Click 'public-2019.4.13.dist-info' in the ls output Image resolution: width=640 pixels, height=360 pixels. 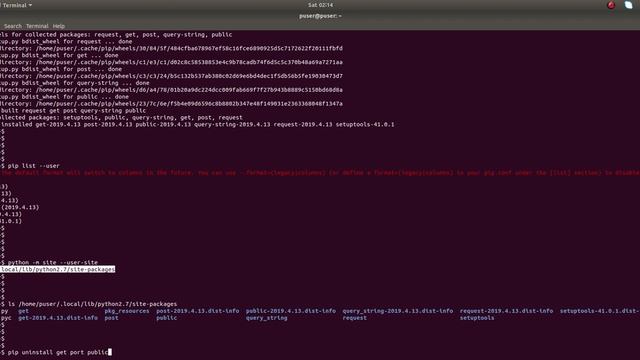pyautogui.click(x=291, y=311)
